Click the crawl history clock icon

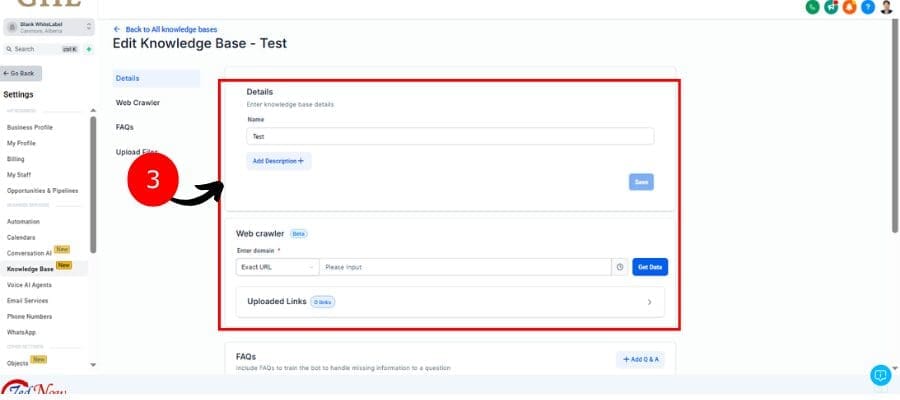(x=620, y=267)
